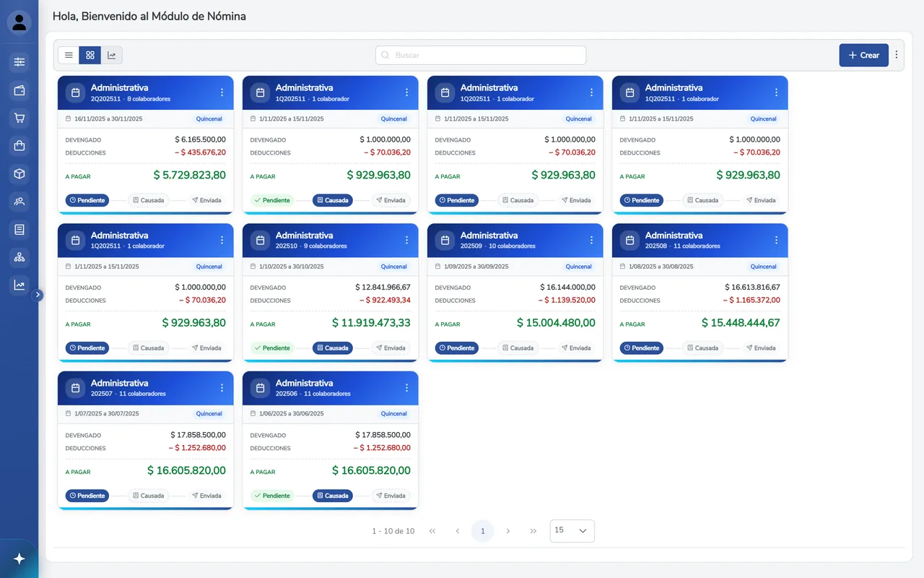Click the Pendiente status on the 2Q202511 card
This screenshot has width=924, height=578.
click(87, 200)
